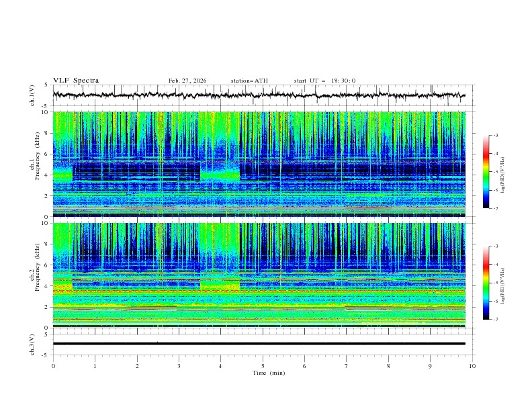This screenshot has width=532, height=411.
Task: Click the flat ch.3 voltage trace
Action: click(x=259, y=344)
